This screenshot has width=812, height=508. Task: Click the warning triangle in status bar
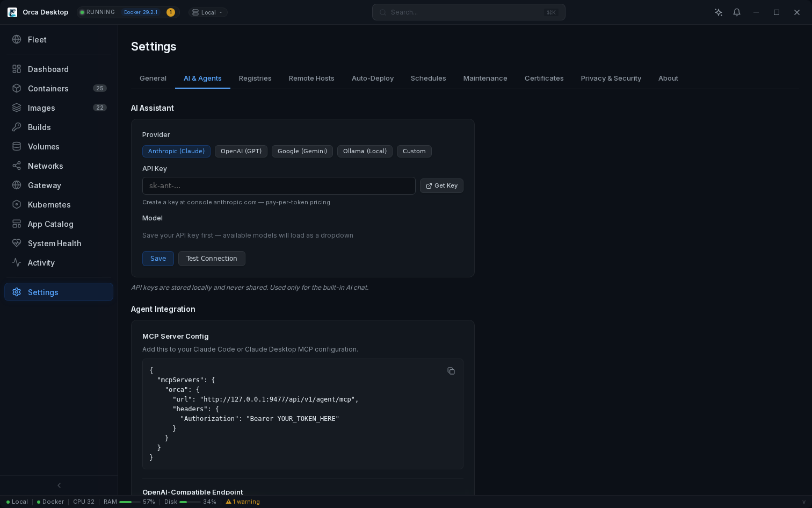pyautogui.click(x=228, y=502)
